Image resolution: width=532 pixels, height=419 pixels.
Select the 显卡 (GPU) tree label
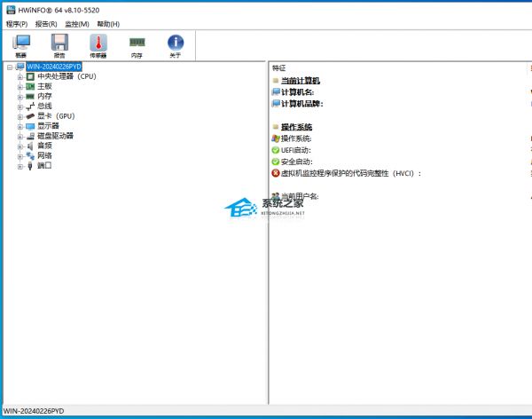point(56,116)
